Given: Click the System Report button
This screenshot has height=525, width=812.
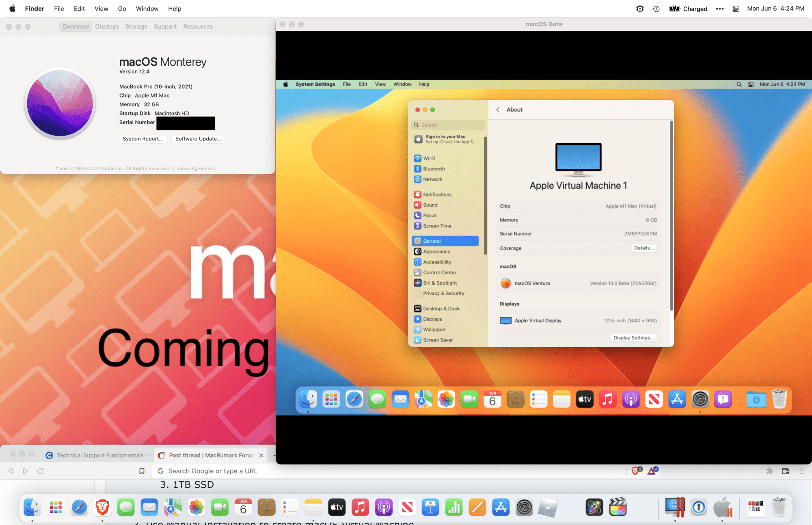Looking at the screenshot, I should tap(143, 138).
